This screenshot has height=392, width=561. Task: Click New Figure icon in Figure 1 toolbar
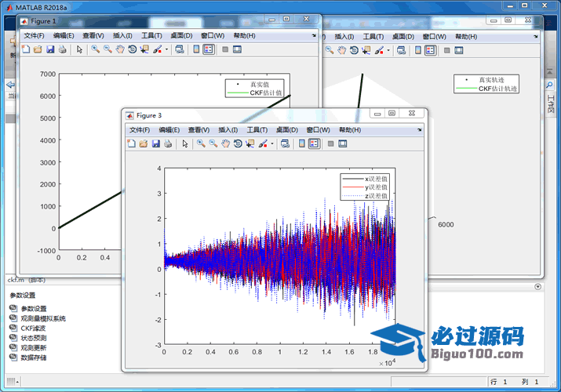(26, 49)
